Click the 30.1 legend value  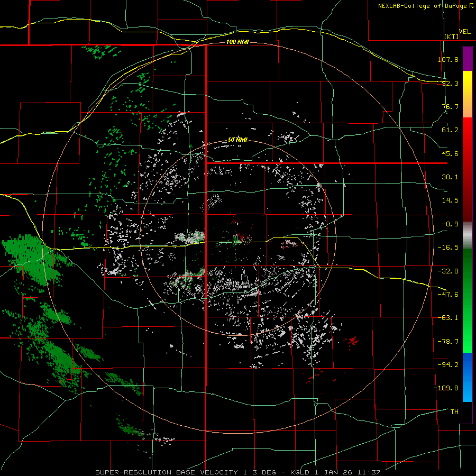(x=450, y=177)
